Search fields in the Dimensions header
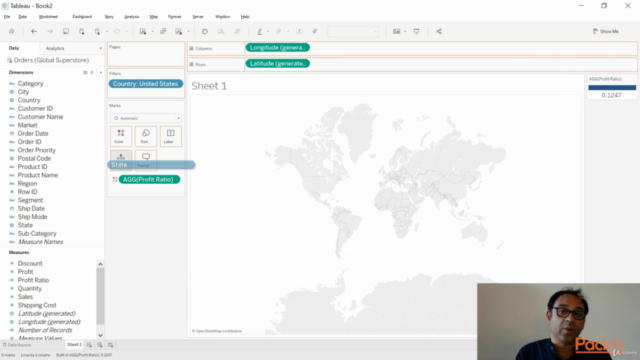 click(x=92, y=72)
